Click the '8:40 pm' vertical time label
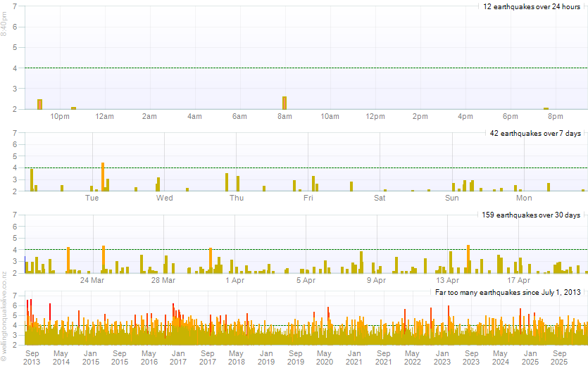 [4, 25]
